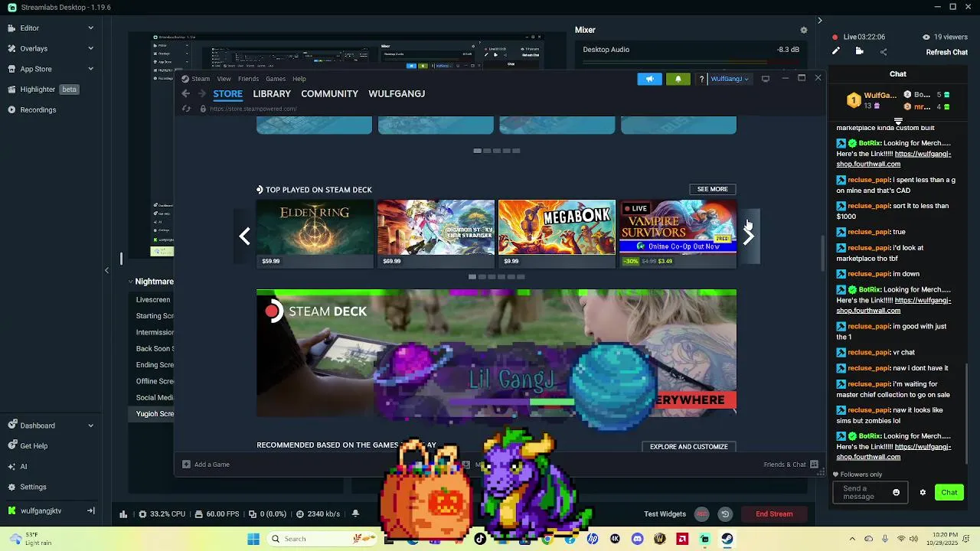Switch to Steam LIBRARY tab
Image resolution: width=980 pixels, height=551 pixels.
point(272,93)
